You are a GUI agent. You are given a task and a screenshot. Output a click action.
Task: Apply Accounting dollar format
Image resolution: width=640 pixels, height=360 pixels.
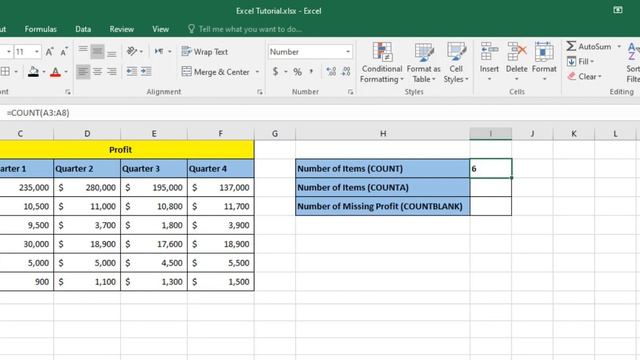point(276,72)
